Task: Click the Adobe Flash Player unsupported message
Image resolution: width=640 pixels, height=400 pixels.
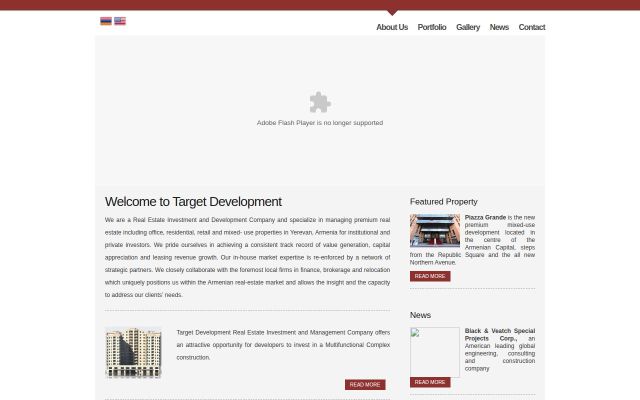Action: click(x=320, y=123)
